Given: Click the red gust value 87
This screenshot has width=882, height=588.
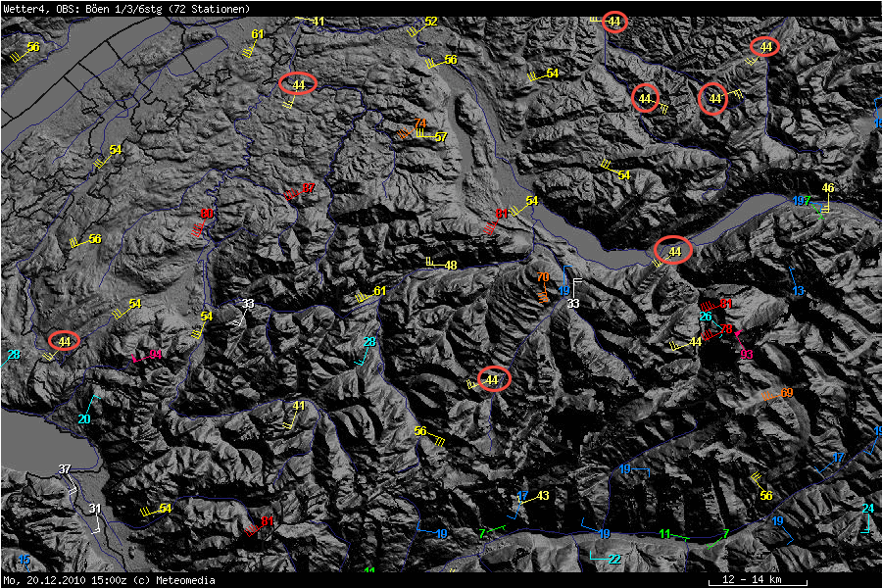Looking at the screenshot, I should (x=309, y=188).
